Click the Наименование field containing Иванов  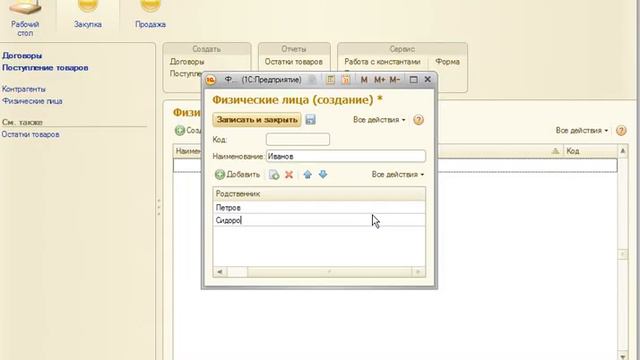point(346,156)
